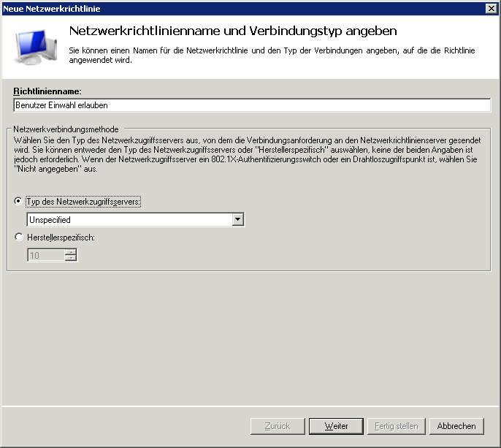The width and height of the screenshot is (501, 448).
Task: Close the Neue Netzwerkrichtlinie dialog window
Action: coord(492,8)
